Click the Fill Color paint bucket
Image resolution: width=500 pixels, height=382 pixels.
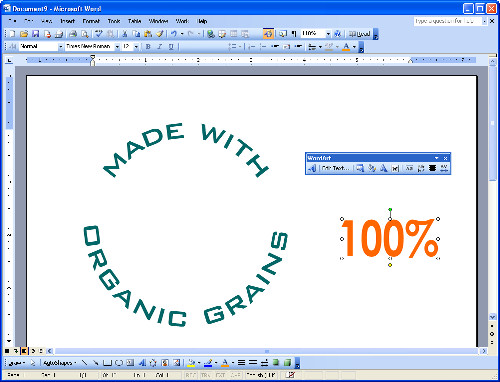pos(191,362)
